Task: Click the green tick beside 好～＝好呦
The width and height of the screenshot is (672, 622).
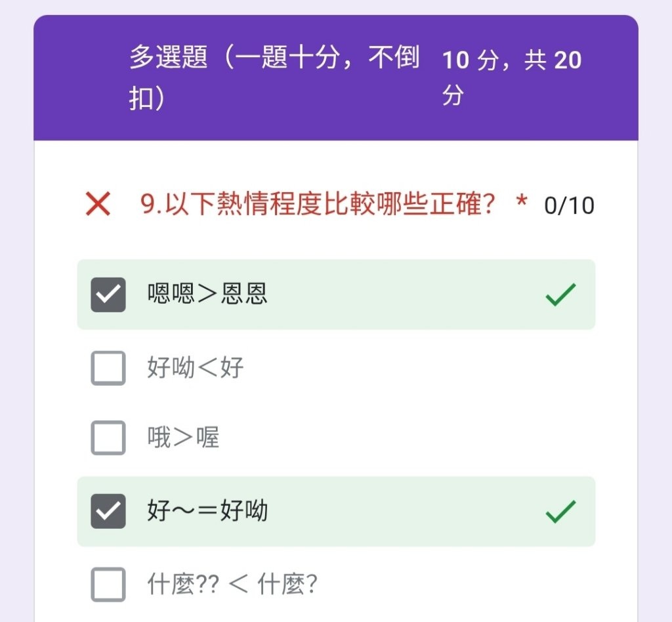Action: (x=560, y=511)
